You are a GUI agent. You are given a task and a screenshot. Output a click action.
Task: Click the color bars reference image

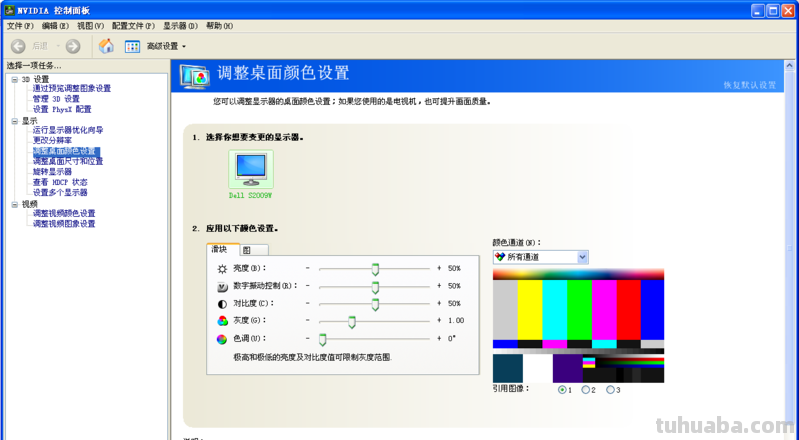pos(578,326)
